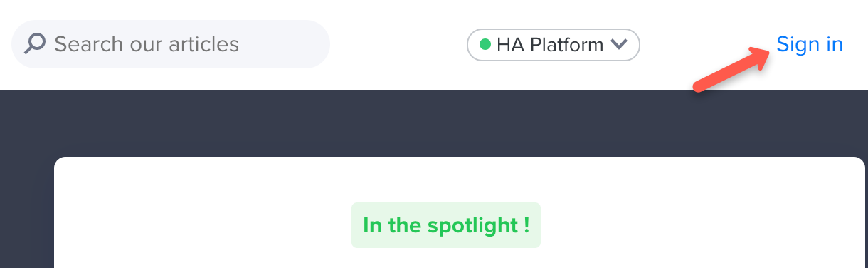Screen dimensions: 868x268
Task: Click the downward chevron icon in platform selector
Action: tap(618, 45)
